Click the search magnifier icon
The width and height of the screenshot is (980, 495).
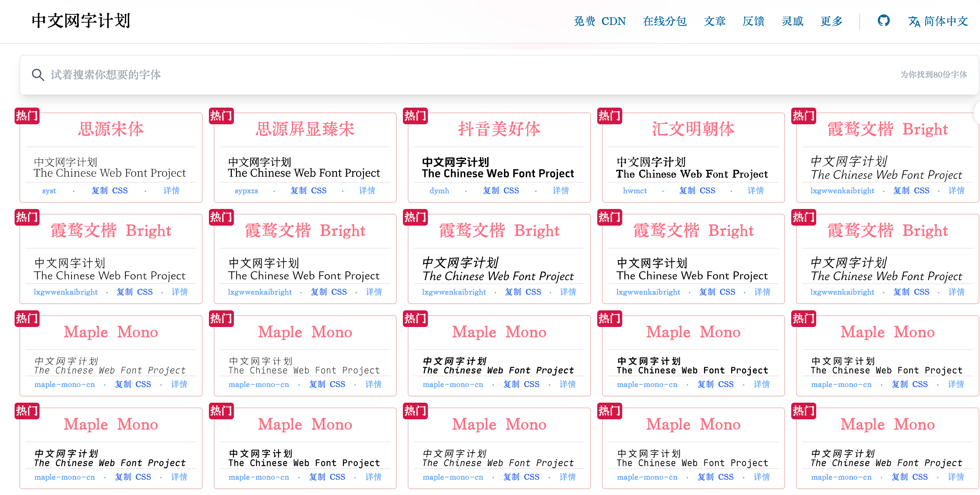[x=38, y=75]
